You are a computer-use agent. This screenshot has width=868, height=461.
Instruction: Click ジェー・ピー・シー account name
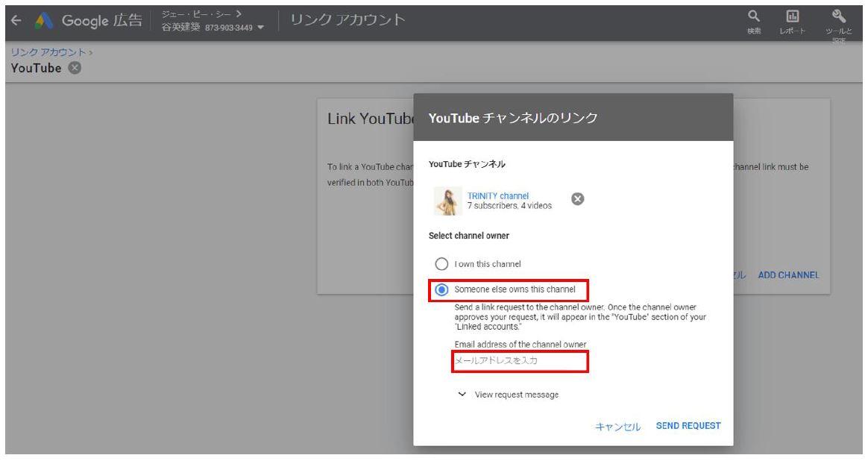(x=197, y=14)
